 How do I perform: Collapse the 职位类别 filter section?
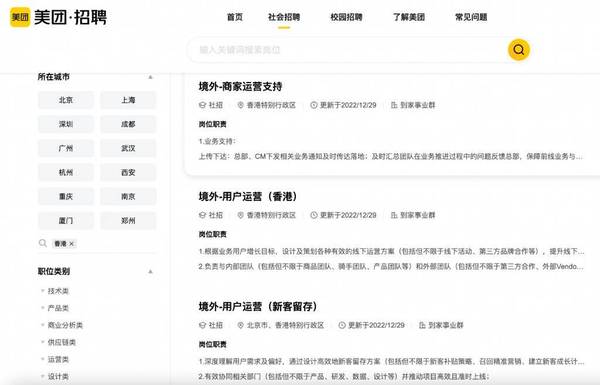[150, 271]
